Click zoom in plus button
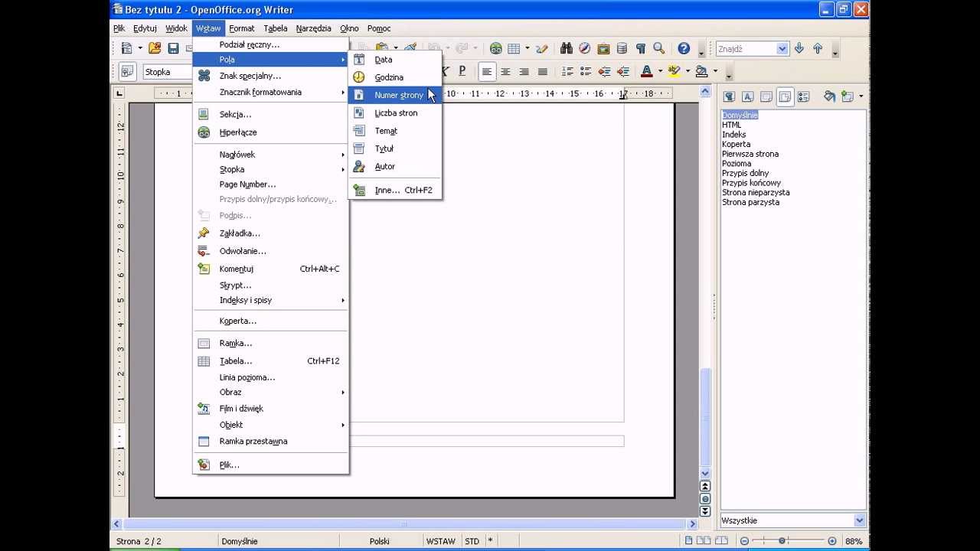980x551 pixels. (x=832, y=541)
